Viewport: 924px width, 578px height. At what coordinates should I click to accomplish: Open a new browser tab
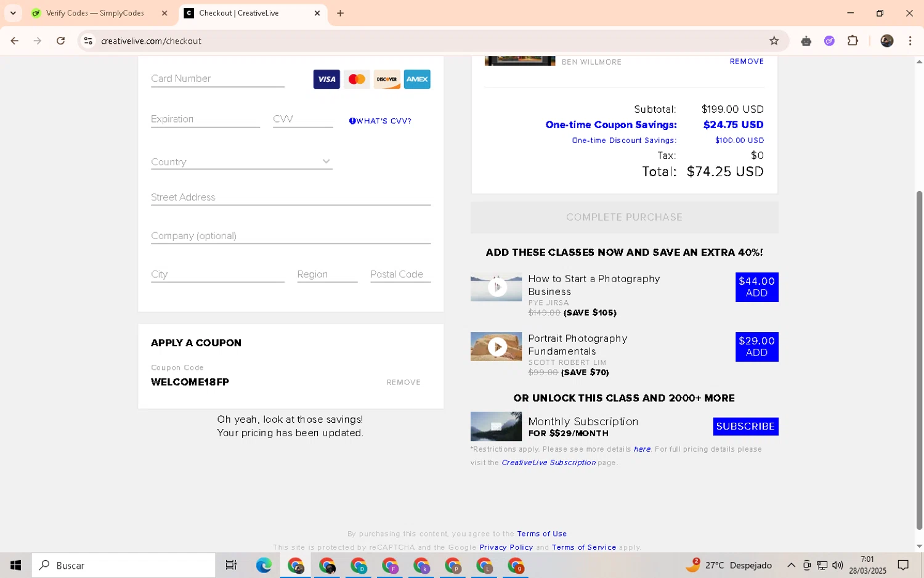(x=340, y=13)
